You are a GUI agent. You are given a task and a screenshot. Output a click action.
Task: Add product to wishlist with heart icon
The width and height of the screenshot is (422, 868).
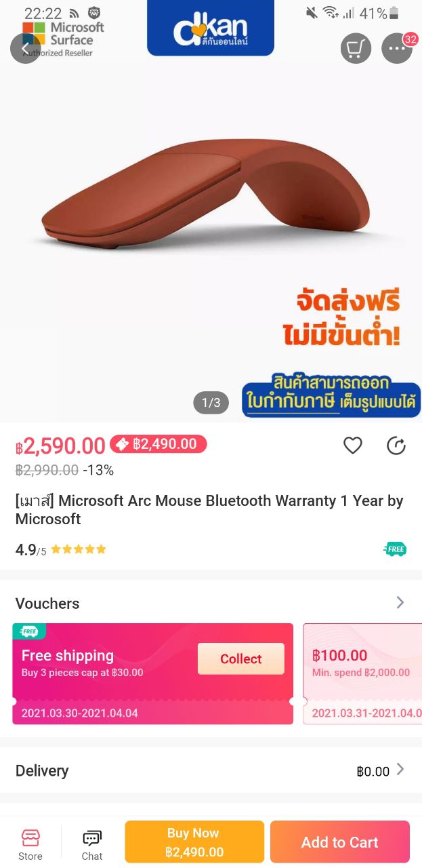(353, 446)
